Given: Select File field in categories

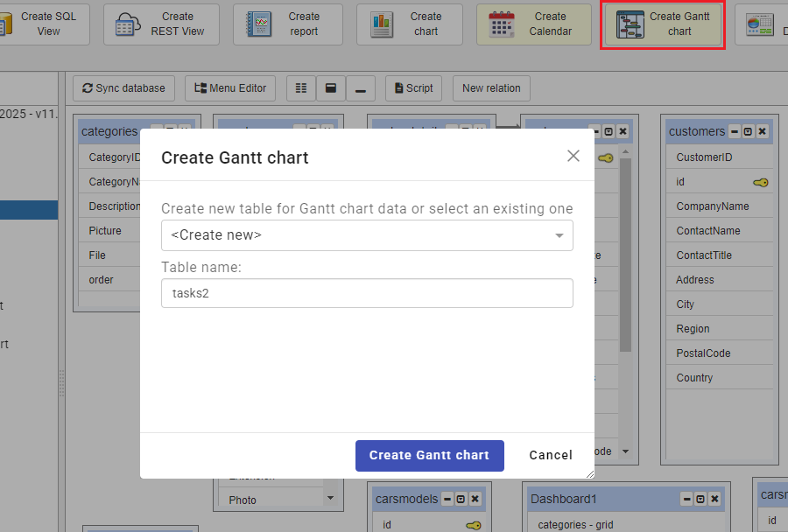Looking at the screenshot, I should (109, 255).
